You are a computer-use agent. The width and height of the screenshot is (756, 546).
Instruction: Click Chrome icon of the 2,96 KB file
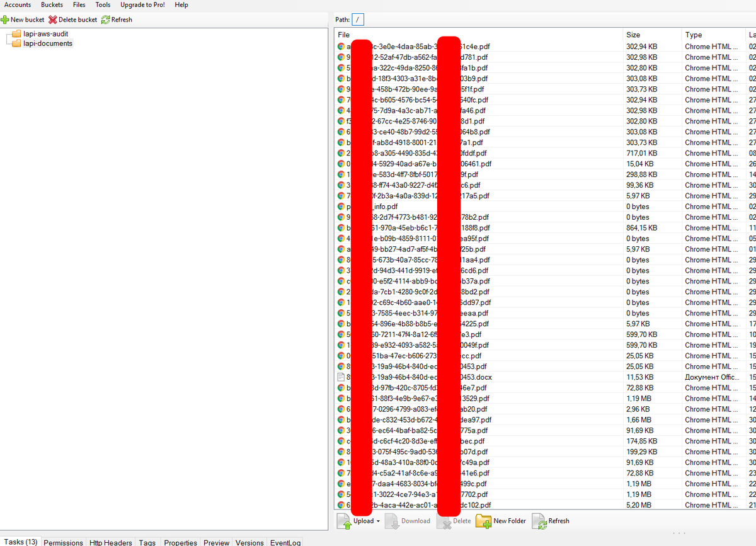point(341,409)
